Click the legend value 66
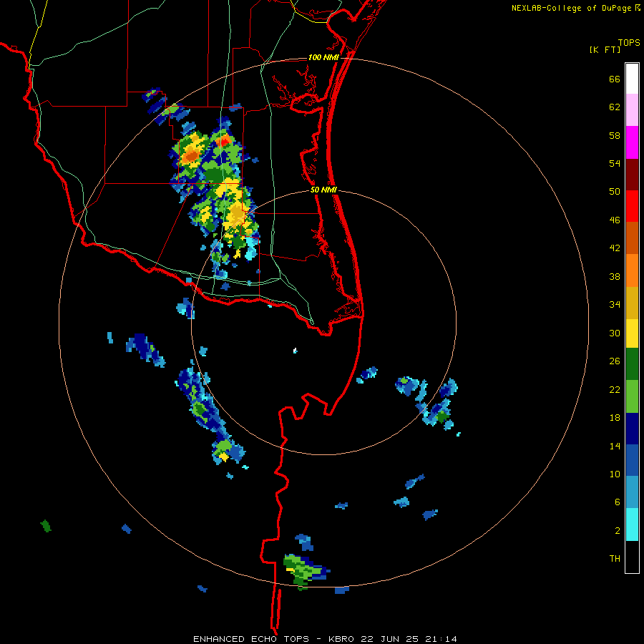Image resolution: width=644 pixels, height=644 pixels. (615, 79)
